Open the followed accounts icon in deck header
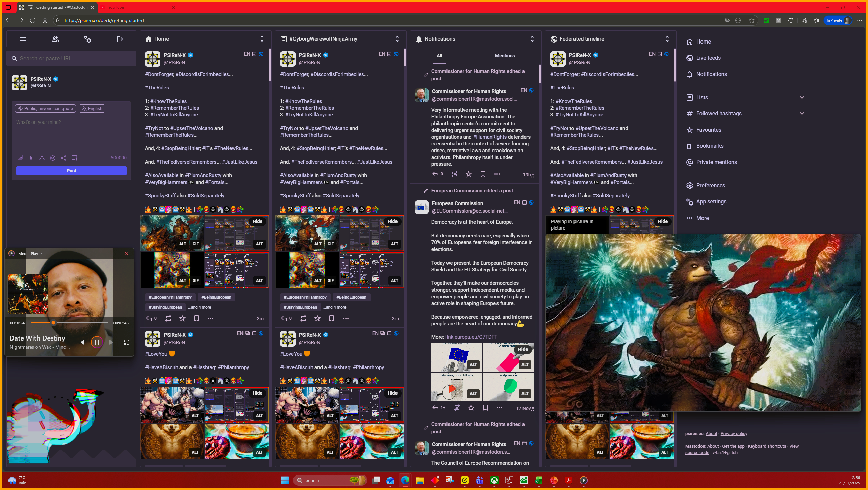The image size is (868, 490). [55, 39]
